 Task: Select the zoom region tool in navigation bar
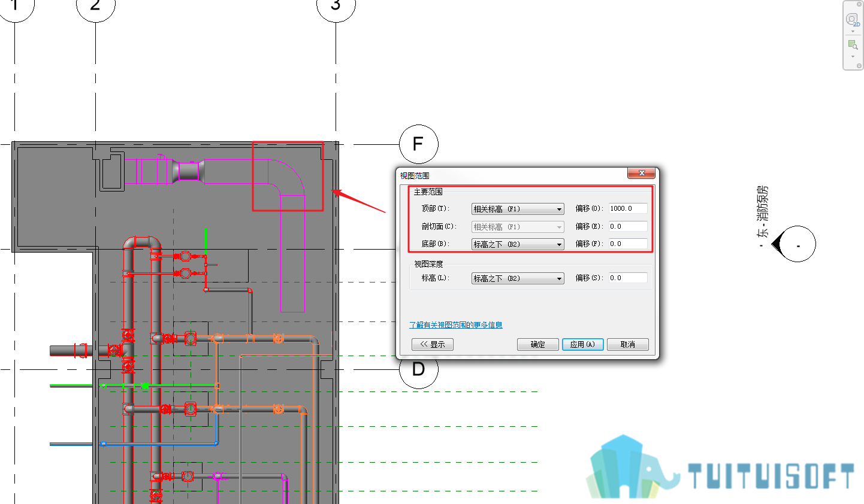pos(853,45)
